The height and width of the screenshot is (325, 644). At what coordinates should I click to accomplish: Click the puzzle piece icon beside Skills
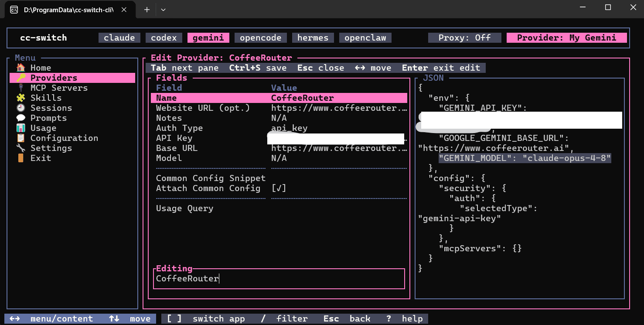(x=20, y=98)
